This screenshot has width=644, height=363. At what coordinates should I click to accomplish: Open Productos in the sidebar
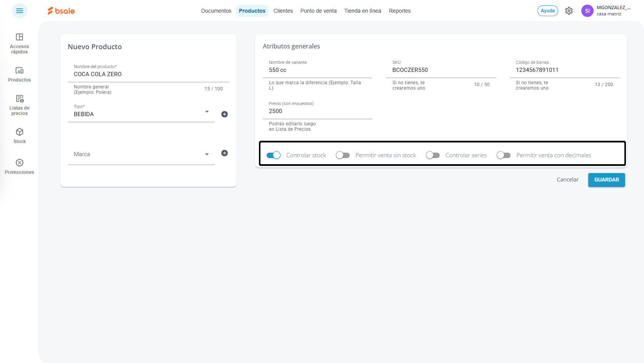[x=19, y=75]
